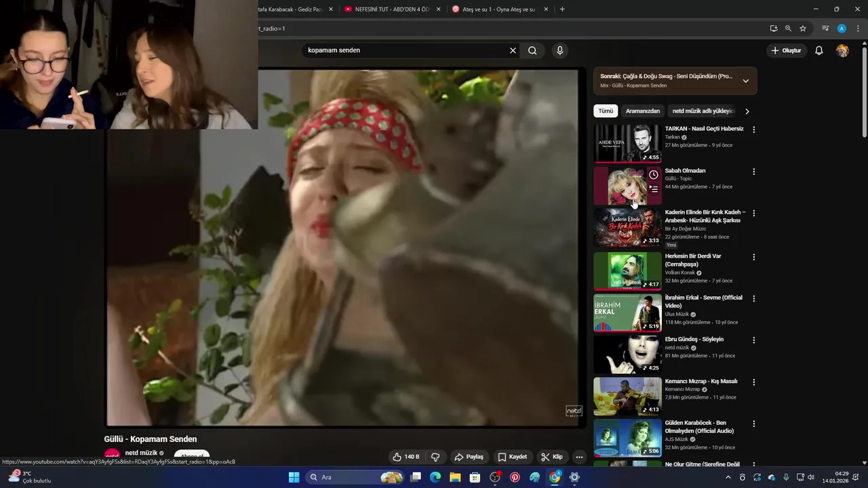
Task: Click the 'Paylaş' share button
Action: [469, 457]
